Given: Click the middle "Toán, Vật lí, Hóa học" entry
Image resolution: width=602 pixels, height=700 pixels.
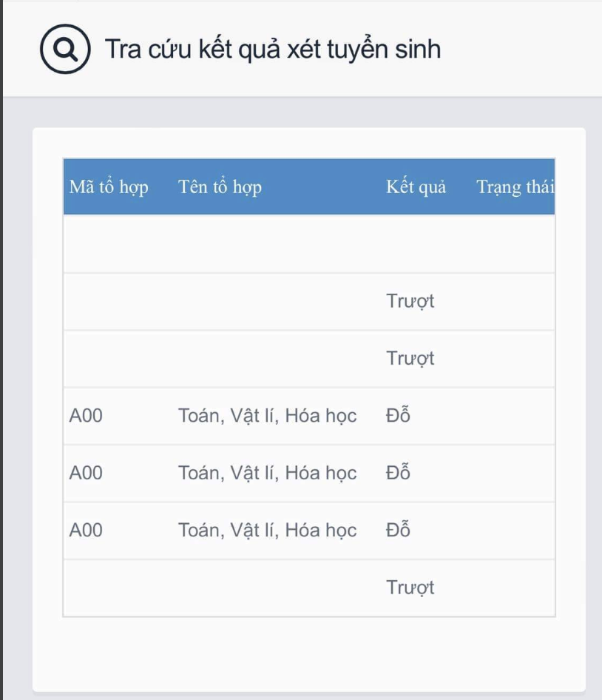Looking at the screenshot, I should coord(266,473).
